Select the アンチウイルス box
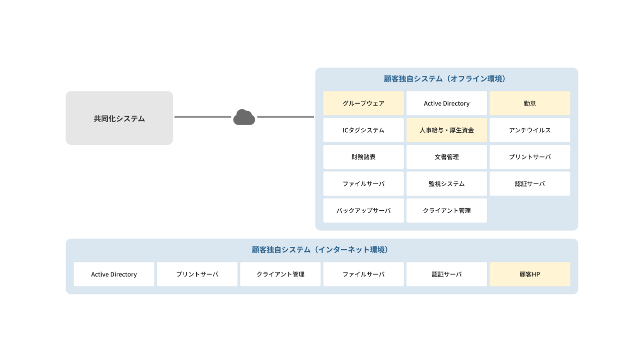Viewport: 644px width, 362px height. [530, 130]
